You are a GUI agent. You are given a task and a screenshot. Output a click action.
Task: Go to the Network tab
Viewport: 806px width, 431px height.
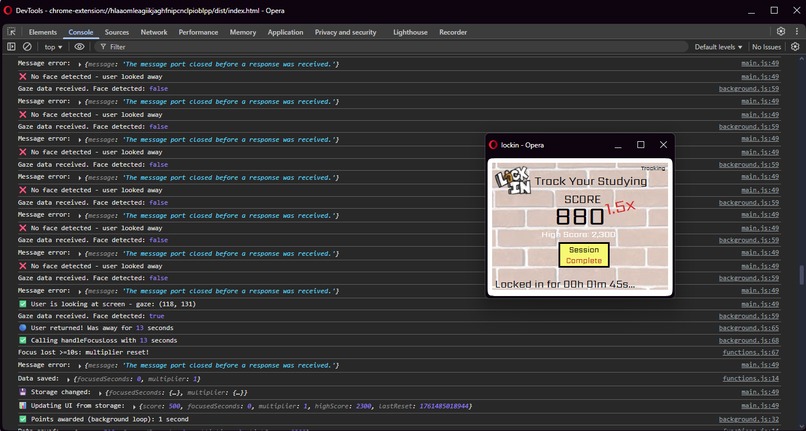coord(154,32)
